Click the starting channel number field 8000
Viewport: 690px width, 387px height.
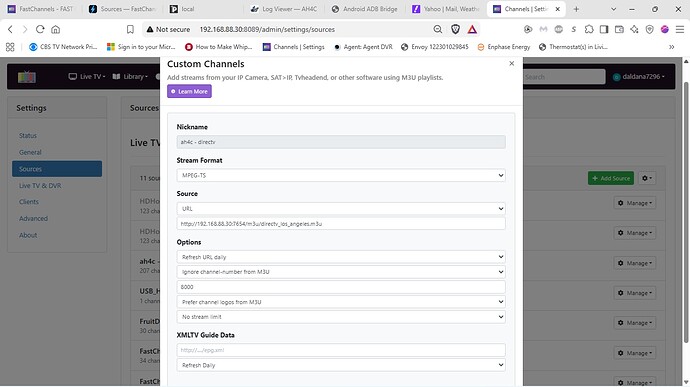point(341,287)
